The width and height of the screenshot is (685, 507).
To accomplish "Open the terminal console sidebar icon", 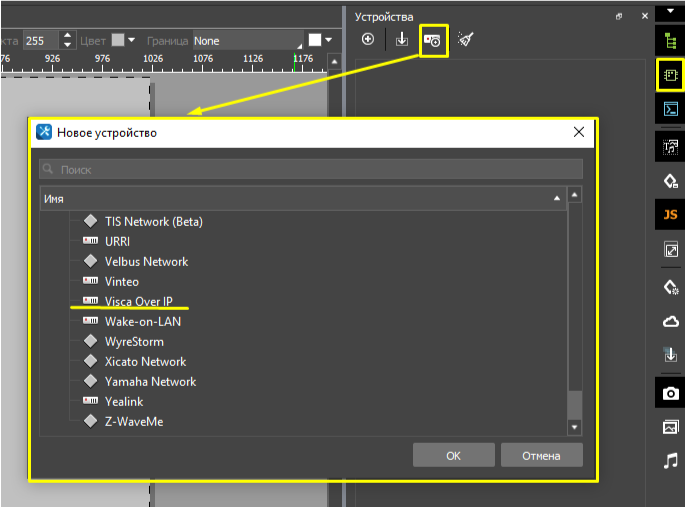I will click(670, 109).
